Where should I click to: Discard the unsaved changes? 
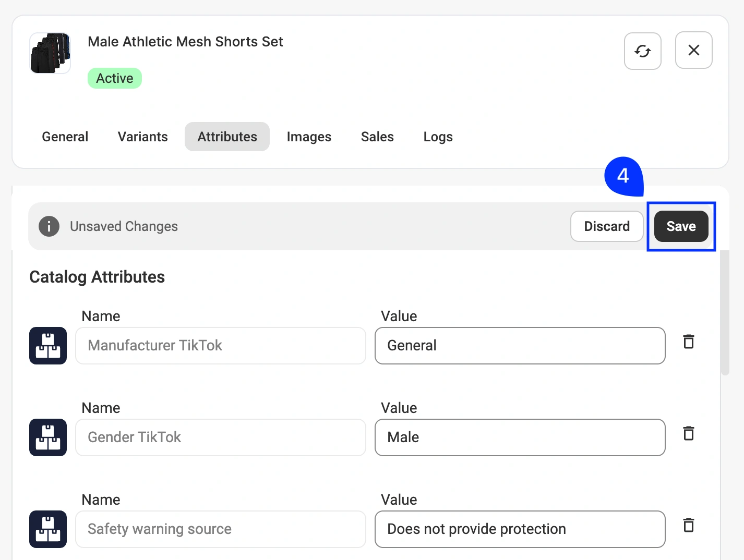(607, 226)
